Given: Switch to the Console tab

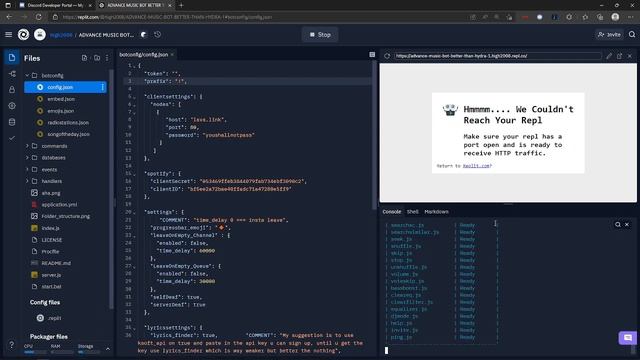Looking at the screenshot, I should click(x=391, y=211).
